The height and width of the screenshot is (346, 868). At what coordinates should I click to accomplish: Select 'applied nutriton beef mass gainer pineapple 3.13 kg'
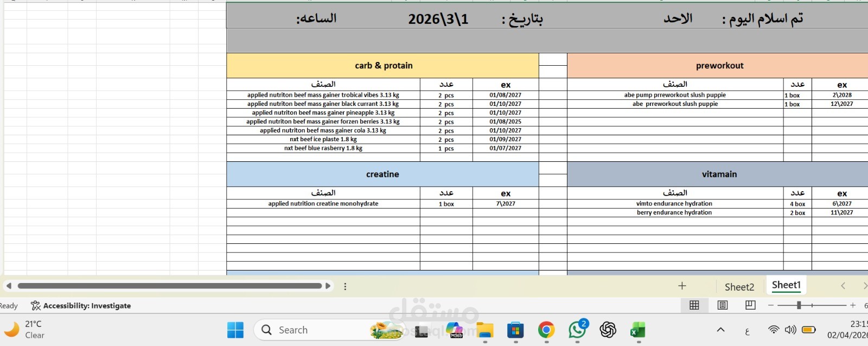click(x=323, y=112)
